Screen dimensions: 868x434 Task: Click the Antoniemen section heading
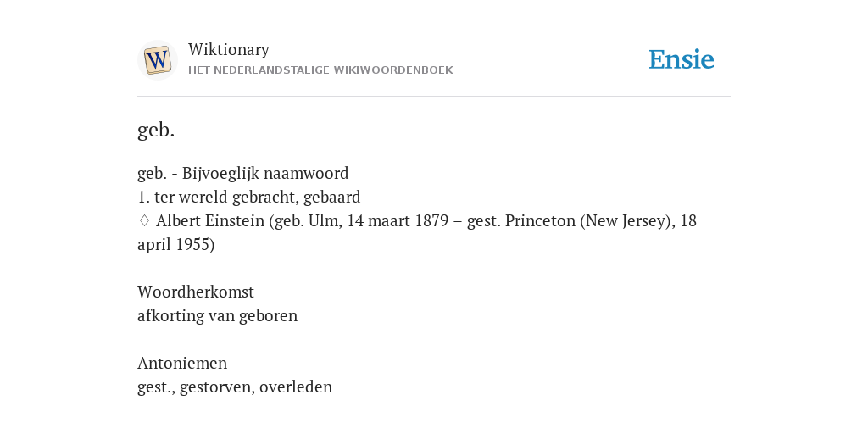click(x=182, y=363)
